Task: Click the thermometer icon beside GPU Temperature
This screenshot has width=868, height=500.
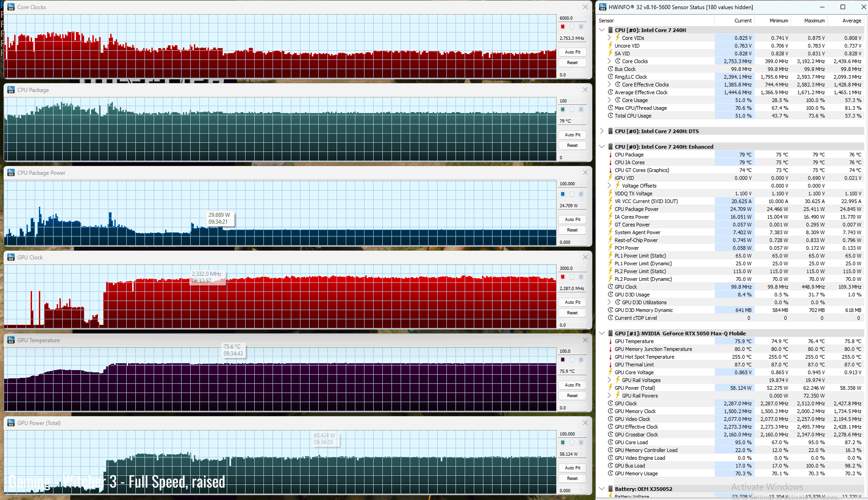Action: coord(610,341)
